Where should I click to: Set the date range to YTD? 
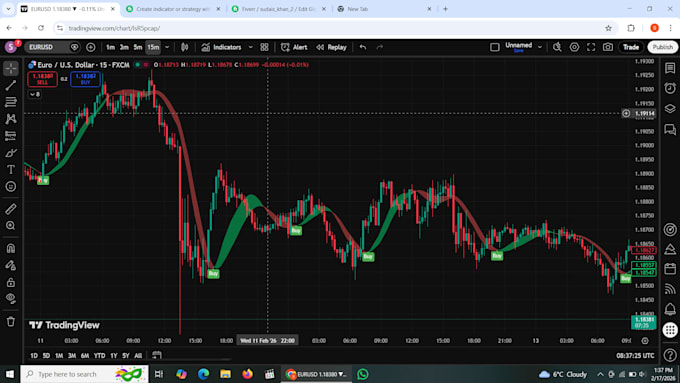(x=99, y=355)
